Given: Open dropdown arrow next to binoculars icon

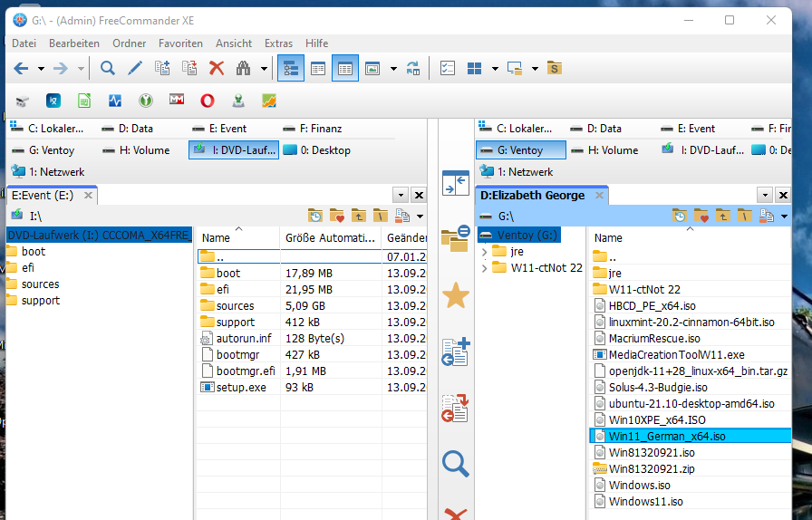Looking at the screenshot, I should 264,68.
